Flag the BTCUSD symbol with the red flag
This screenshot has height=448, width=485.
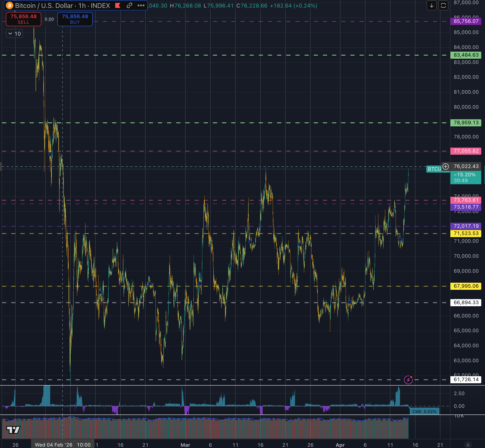pos(117,5)
